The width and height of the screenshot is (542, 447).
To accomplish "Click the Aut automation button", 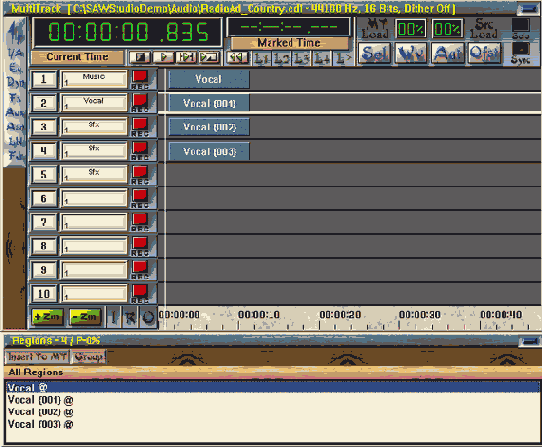I will point(448,53).
